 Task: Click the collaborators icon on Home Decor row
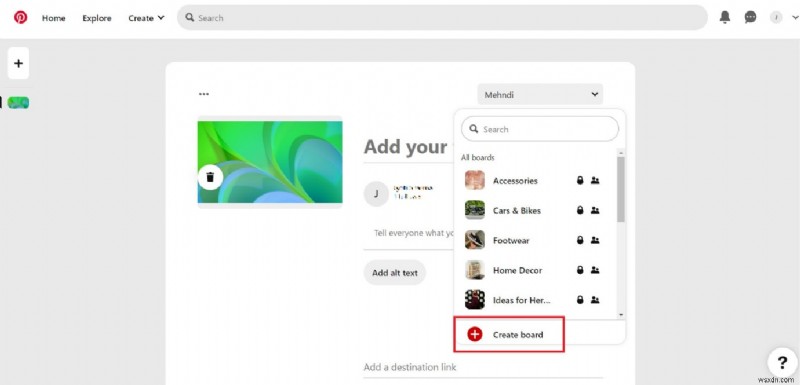(595, 270)
